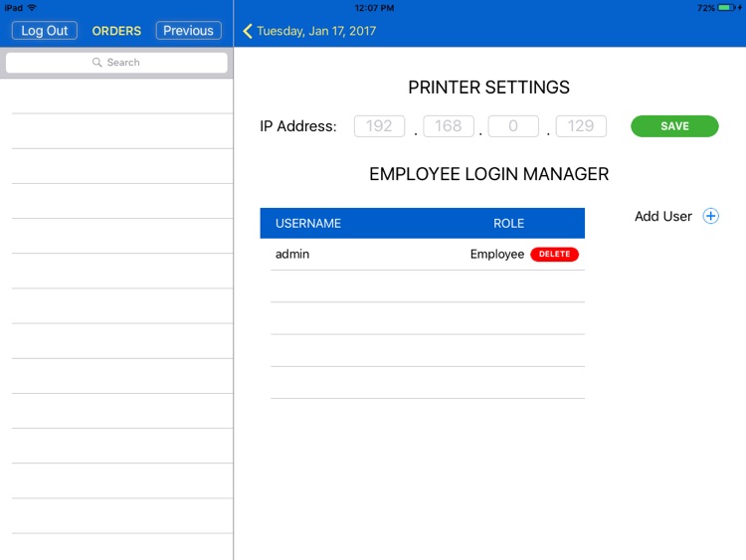Open the Previous orders list
Viewport: 746px width, 560px height.
188,31
